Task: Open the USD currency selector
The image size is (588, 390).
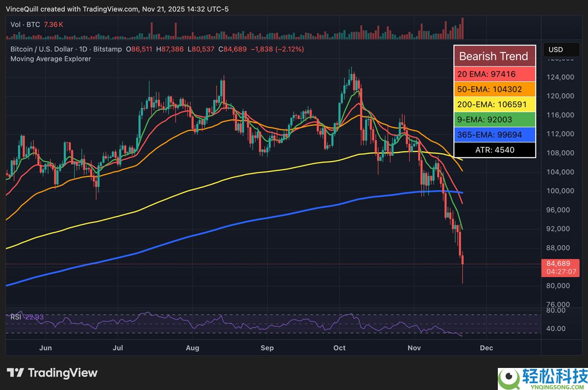Action: 562,49
